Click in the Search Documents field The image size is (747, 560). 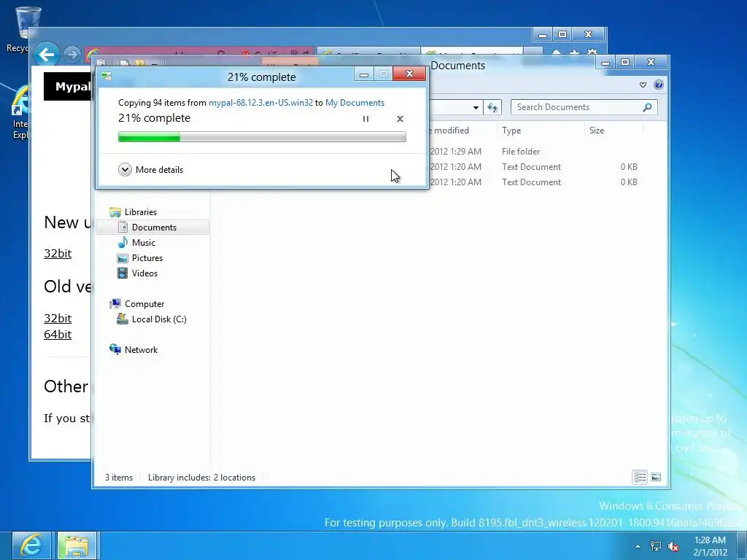576,107
